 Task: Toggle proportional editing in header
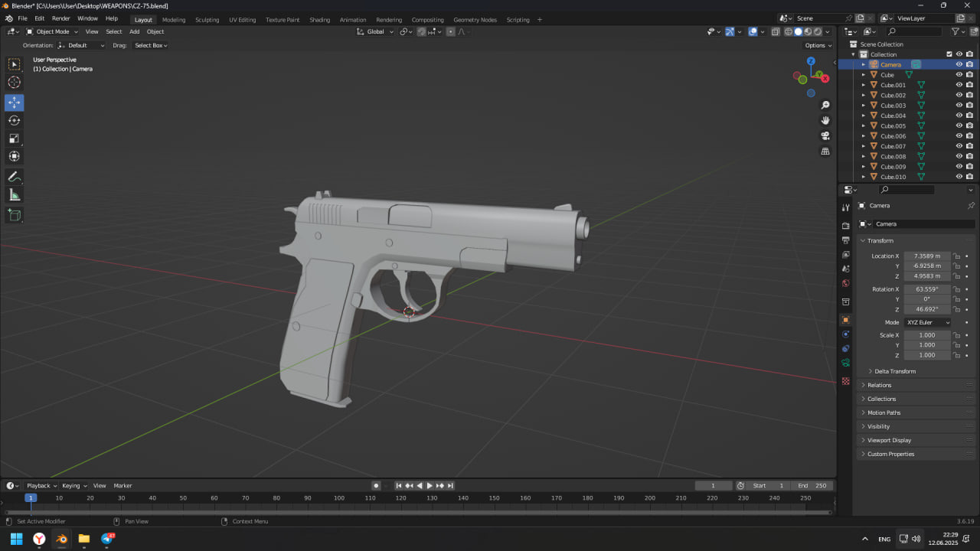[x=451, y=31]
